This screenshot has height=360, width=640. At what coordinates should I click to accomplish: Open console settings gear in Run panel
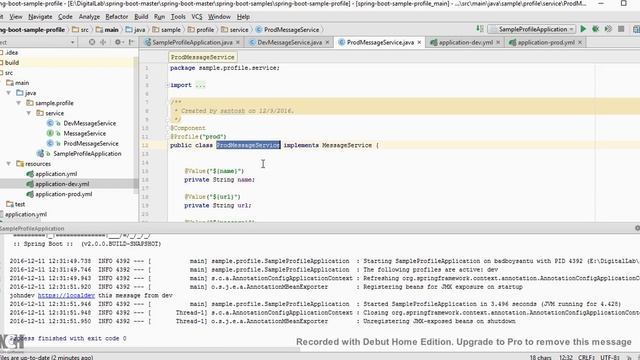(x=637, y=229)
